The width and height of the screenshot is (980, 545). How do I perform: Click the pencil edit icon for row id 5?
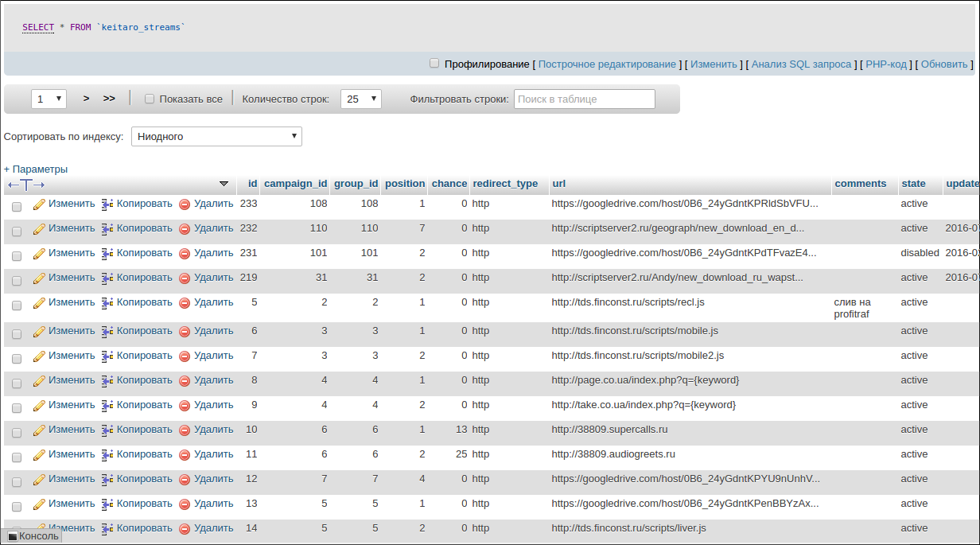coord(39,303)
